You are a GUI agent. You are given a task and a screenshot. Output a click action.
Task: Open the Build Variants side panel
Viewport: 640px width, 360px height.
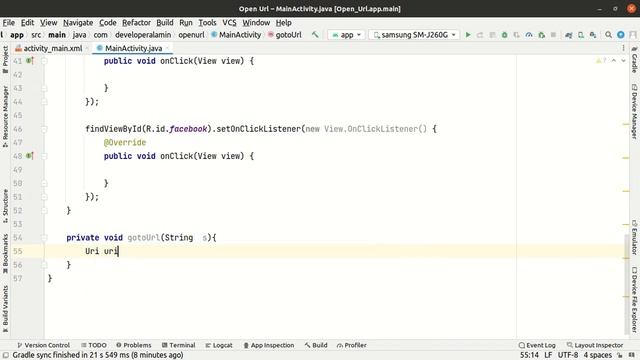click(x=5, y=308)
